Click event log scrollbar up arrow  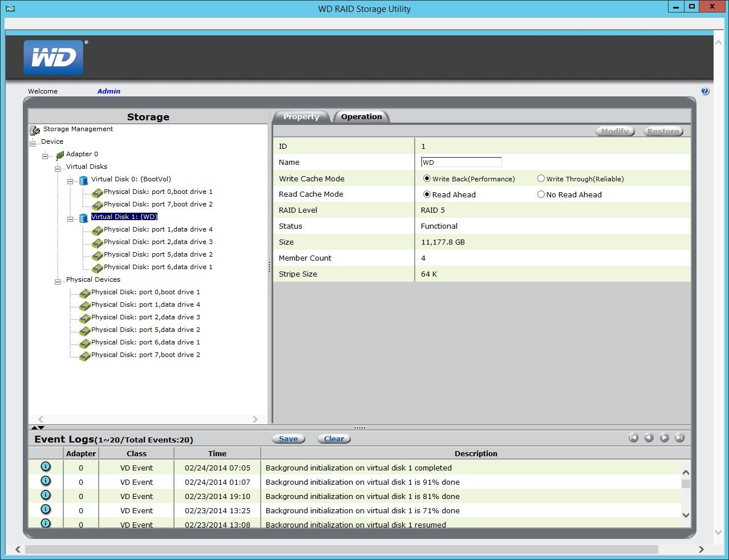tap(686, 473)
